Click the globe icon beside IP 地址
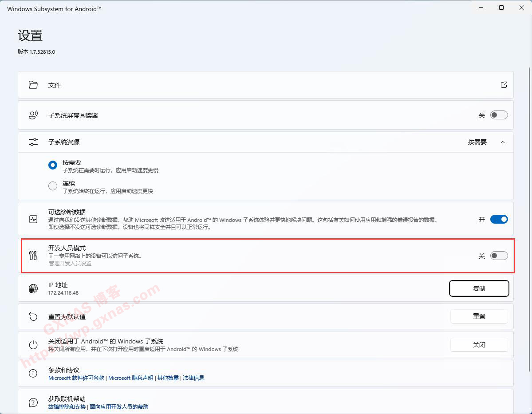 pyautogui.click(x=33, y=288)
